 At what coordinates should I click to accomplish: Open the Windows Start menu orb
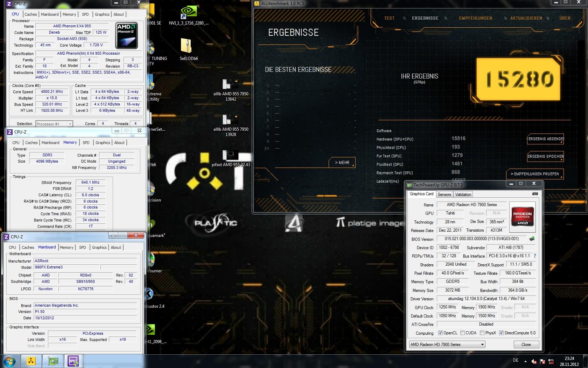tap(9, 361)
